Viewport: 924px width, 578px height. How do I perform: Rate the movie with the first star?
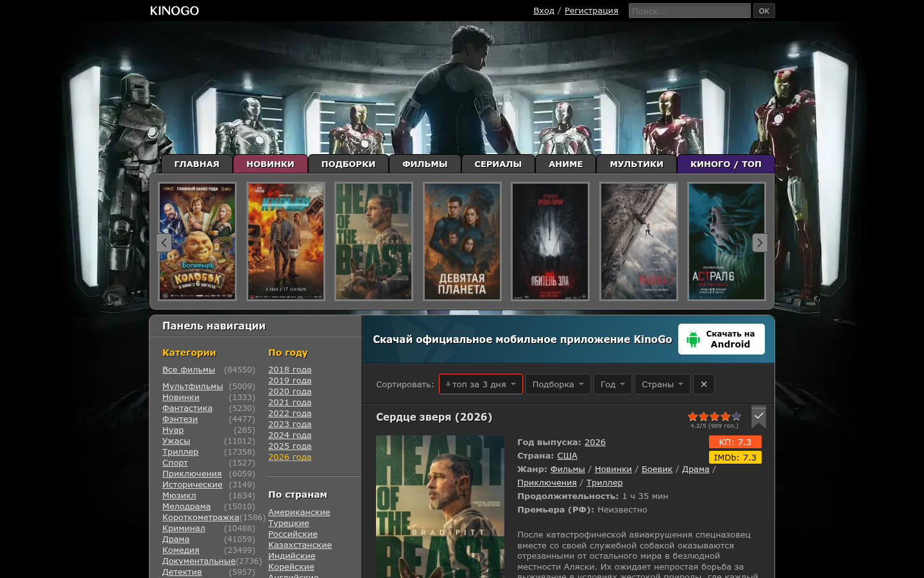(693, 416)
